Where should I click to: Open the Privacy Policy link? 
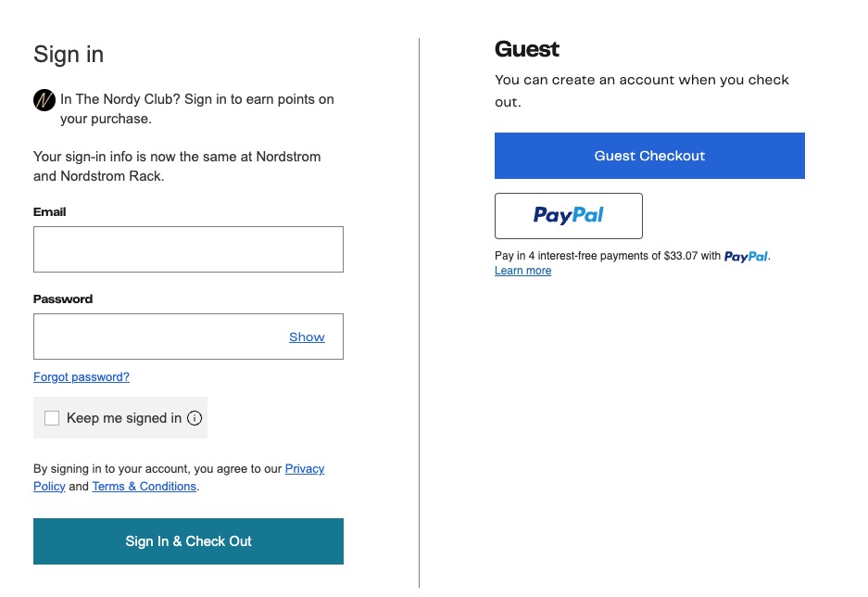click(304, 469)
